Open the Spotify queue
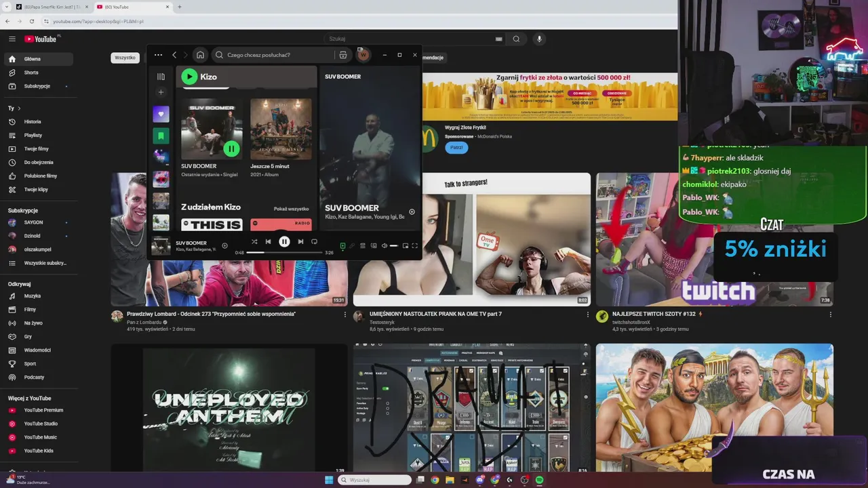The width and height of the screenshot is (868, 488). 363,245
